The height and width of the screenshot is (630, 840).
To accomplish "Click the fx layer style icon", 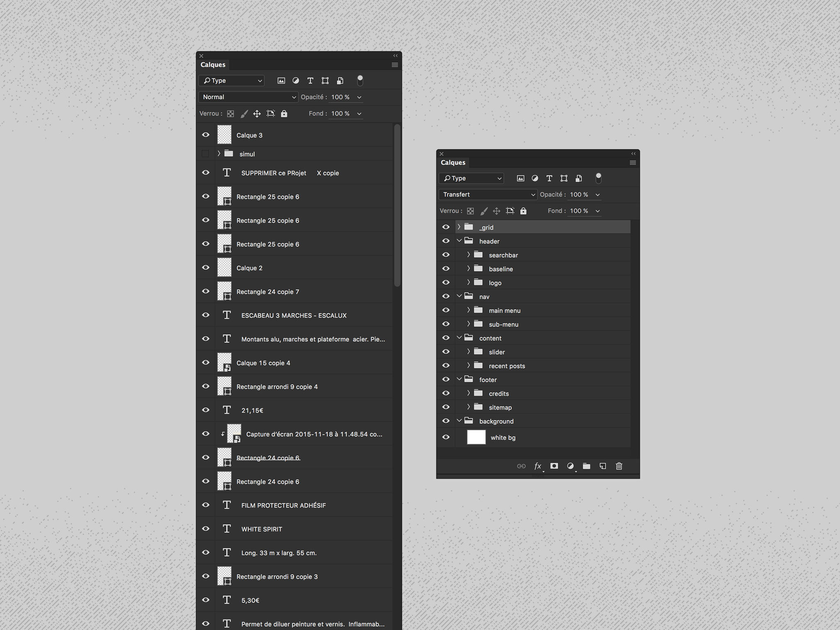I will click(x=538, y=466).
